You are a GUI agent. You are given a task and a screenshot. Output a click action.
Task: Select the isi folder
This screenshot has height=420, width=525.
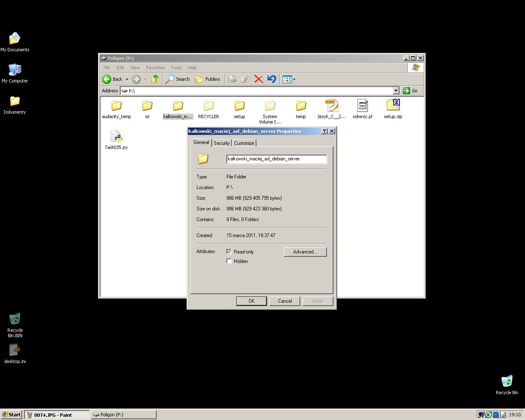(147, 110)
